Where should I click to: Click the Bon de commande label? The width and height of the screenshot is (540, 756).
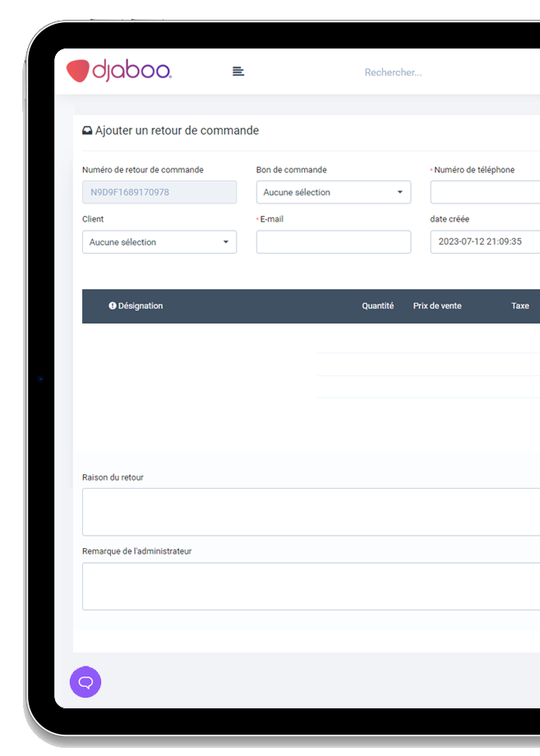pyautogui.click(x=291, y=170)
